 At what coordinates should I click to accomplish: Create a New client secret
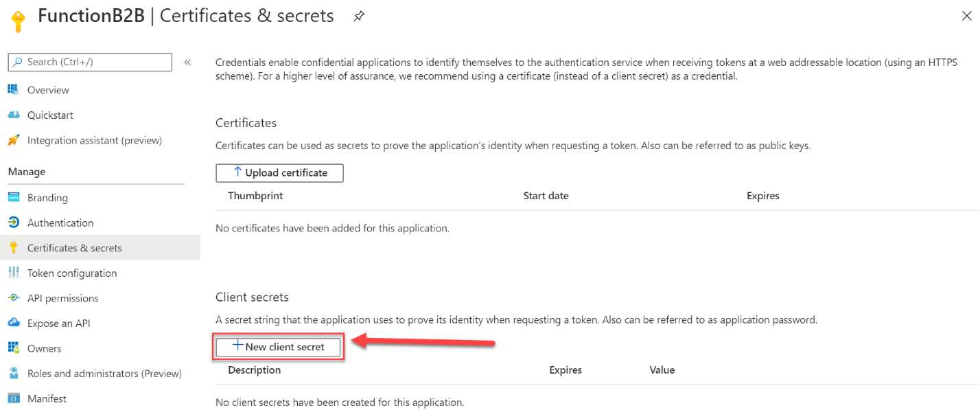[278, 347]
